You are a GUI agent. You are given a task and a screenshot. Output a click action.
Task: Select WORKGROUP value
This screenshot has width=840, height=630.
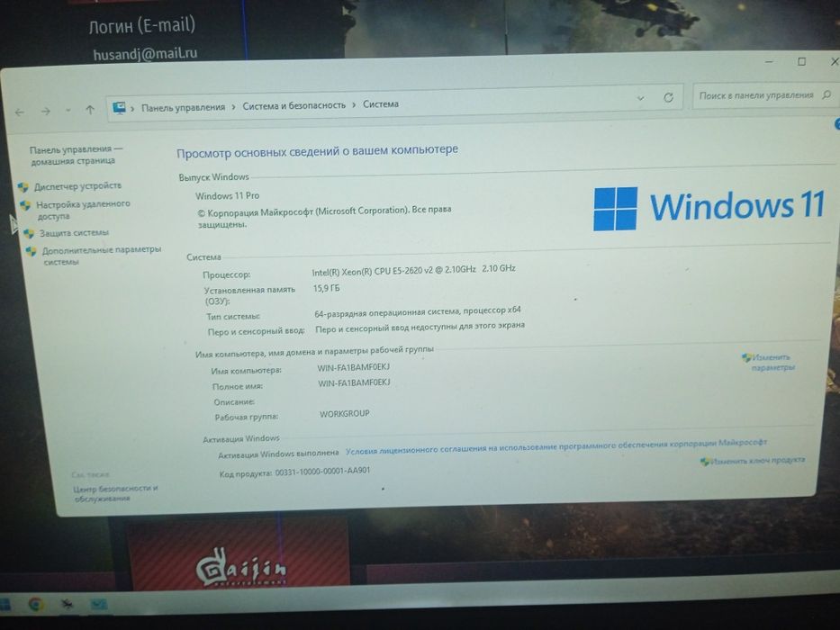click(x=345, y=414)
